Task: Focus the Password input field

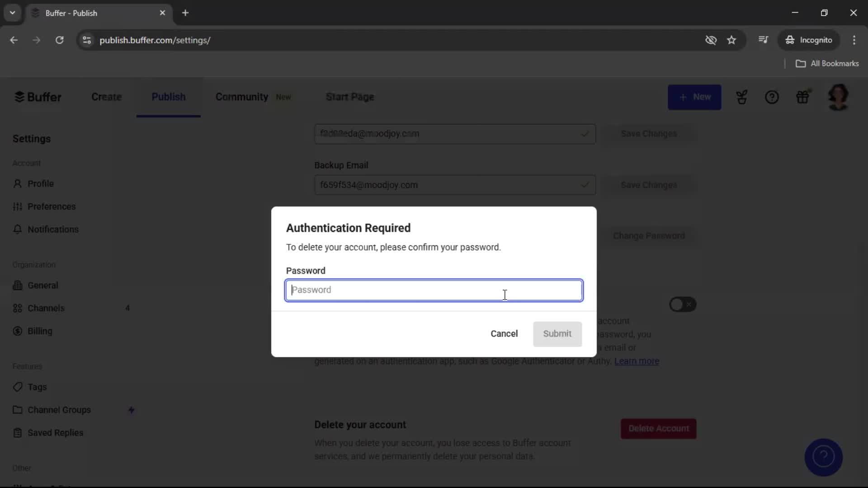Action: [434, 290]
